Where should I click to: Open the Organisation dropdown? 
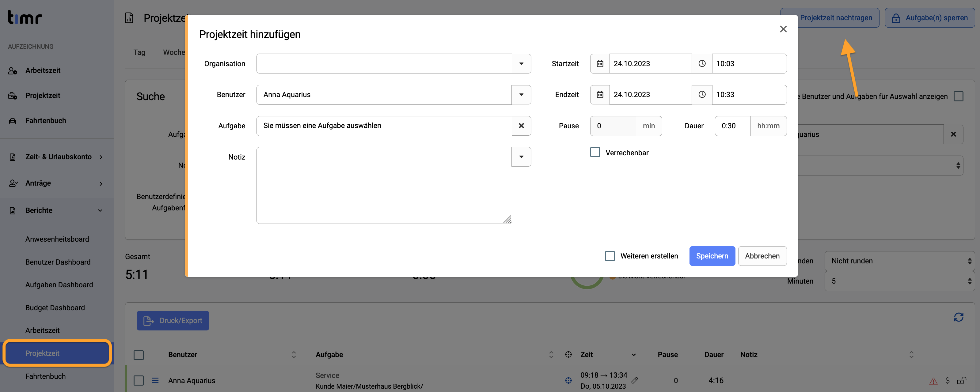point(521,63)
